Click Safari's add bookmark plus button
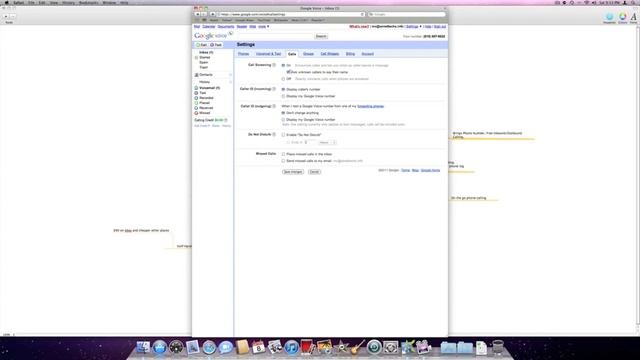The width and height of the screenshot is (640, 360). [213, 14]
